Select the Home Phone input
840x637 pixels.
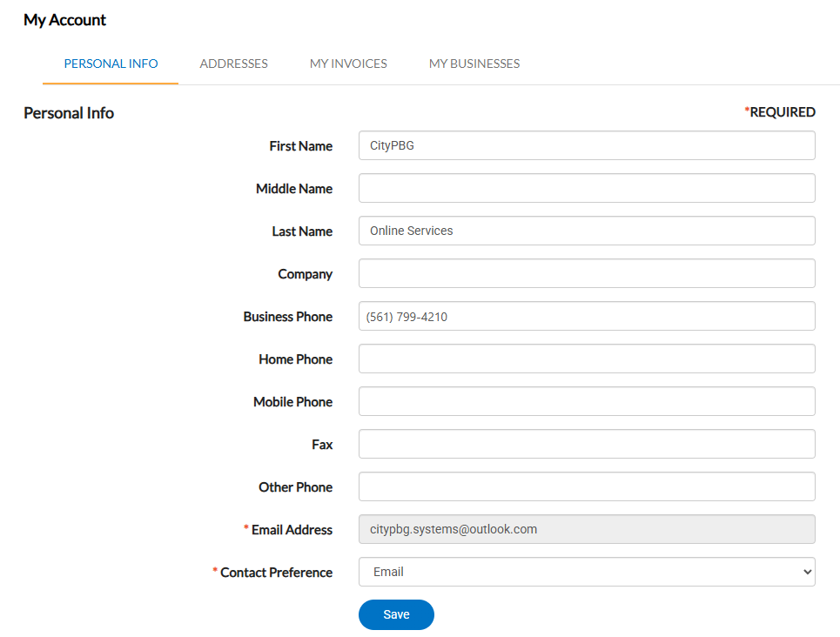click(587, 359)
